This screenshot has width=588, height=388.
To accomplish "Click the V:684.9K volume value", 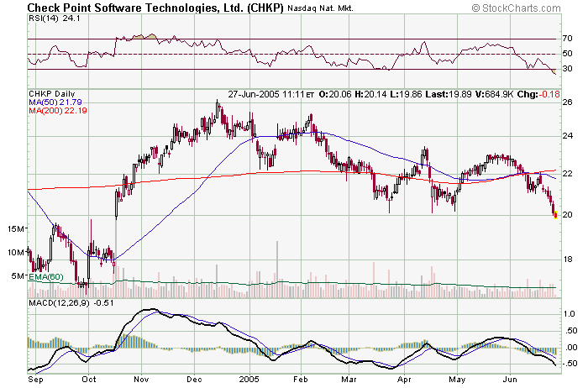I will pos(494,94).
